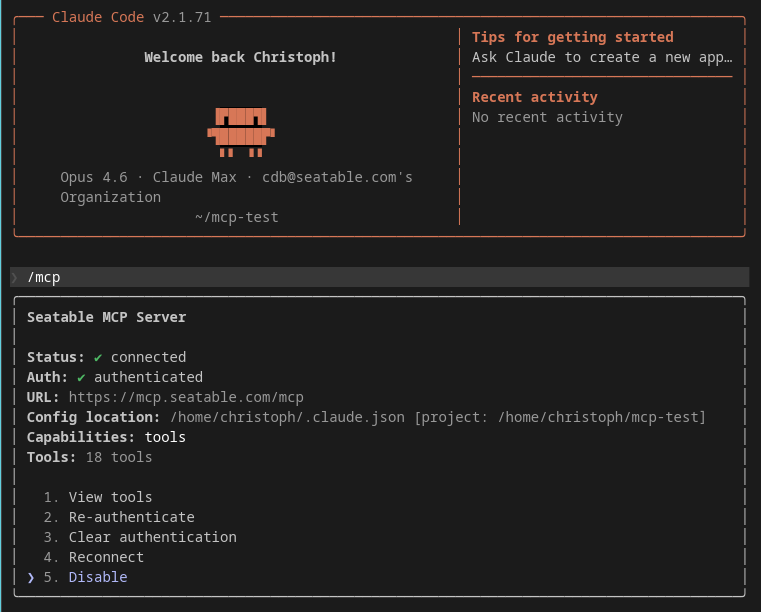Screen dimensions: 761x612
Task: Click the selection arrow beside Disable
Action: [x=31, y=577]
